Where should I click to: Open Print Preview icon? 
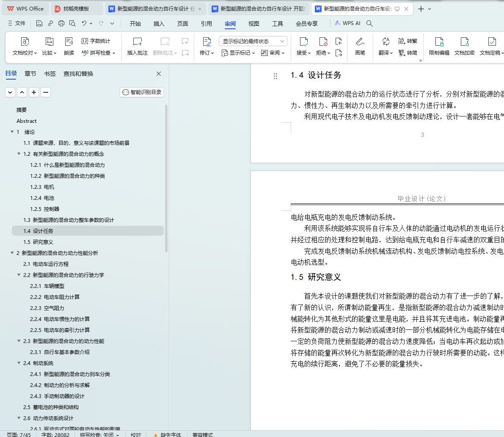[73, 23]
